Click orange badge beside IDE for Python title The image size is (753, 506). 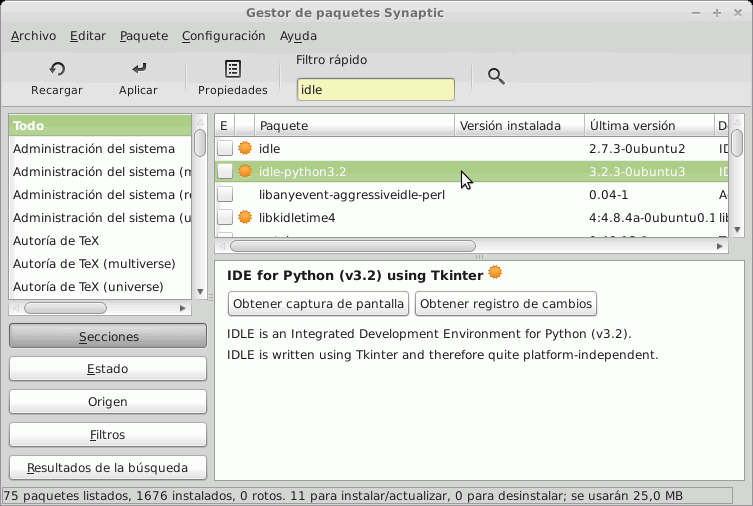point(495,273)
